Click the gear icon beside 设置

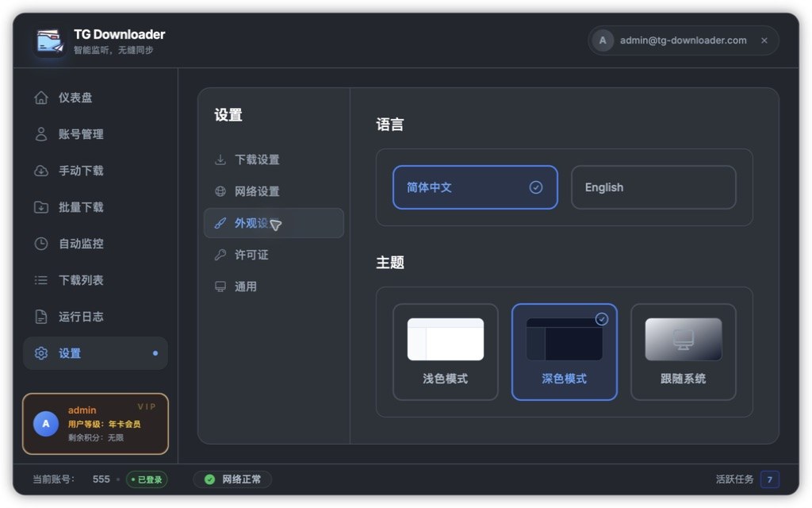[x=41, y=353]
